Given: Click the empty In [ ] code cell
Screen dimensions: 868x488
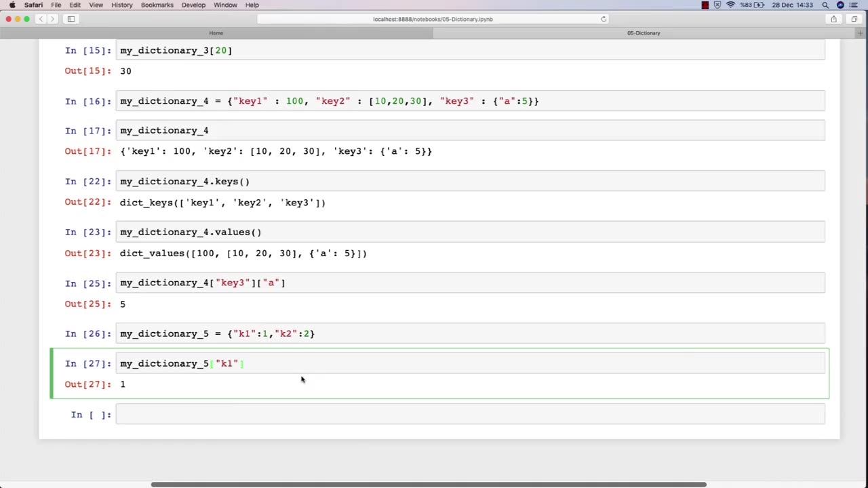Looking at the screenshot, I should point(471,414).
